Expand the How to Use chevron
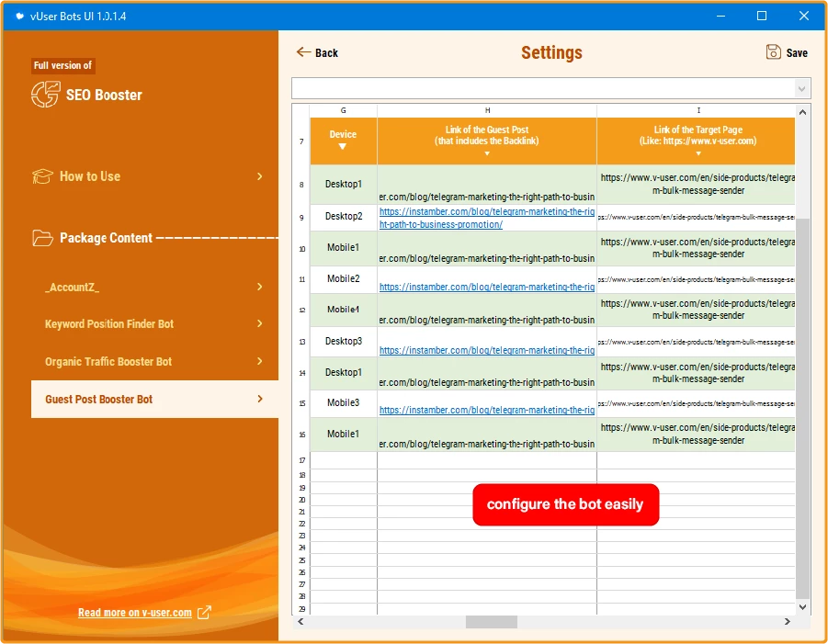 point(259,176)
